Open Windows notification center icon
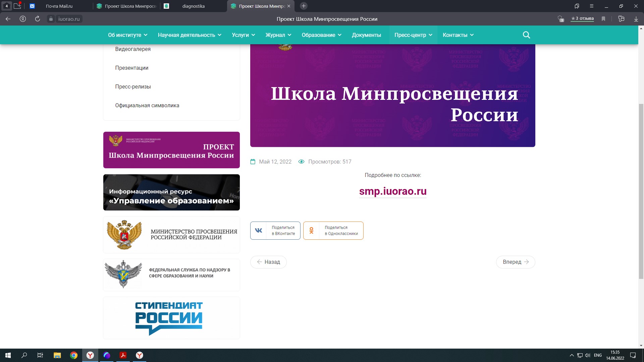The width and height of the screenshot is (644, 362). (x=633, y=355)
